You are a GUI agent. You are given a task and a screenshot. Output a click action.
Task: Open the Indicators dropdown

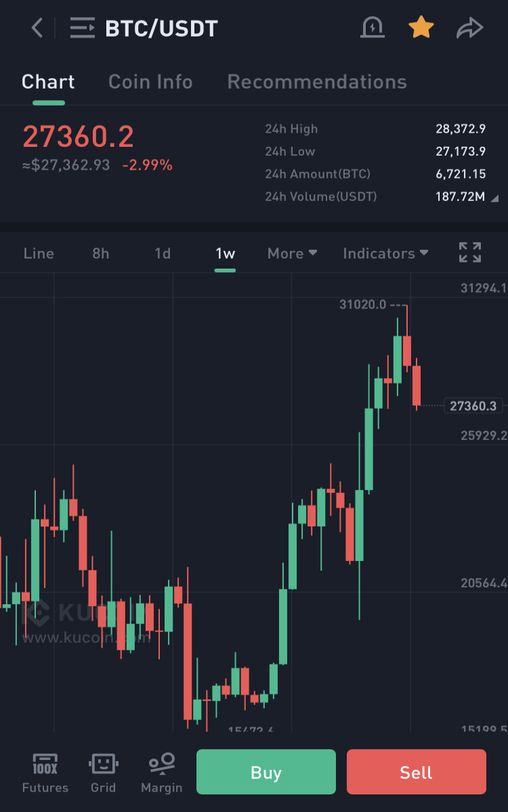(x=385, y=253)
